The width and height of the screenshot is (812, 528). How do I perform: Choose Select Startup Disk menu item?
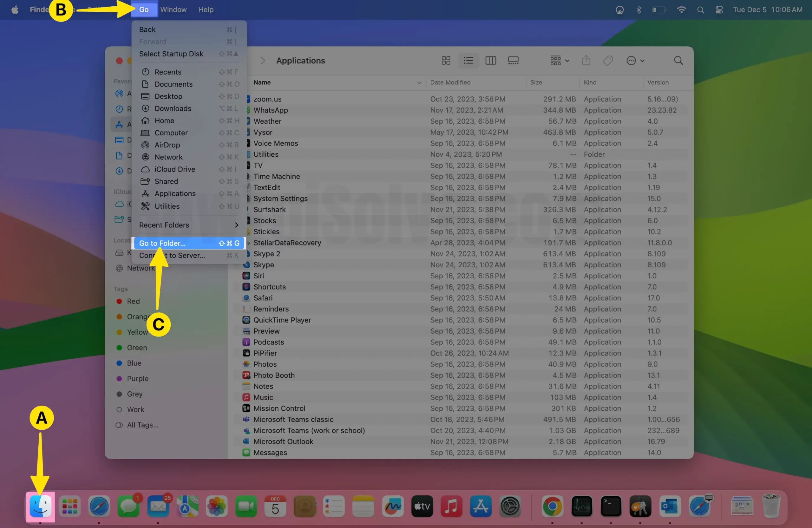(x=189, y=54)
